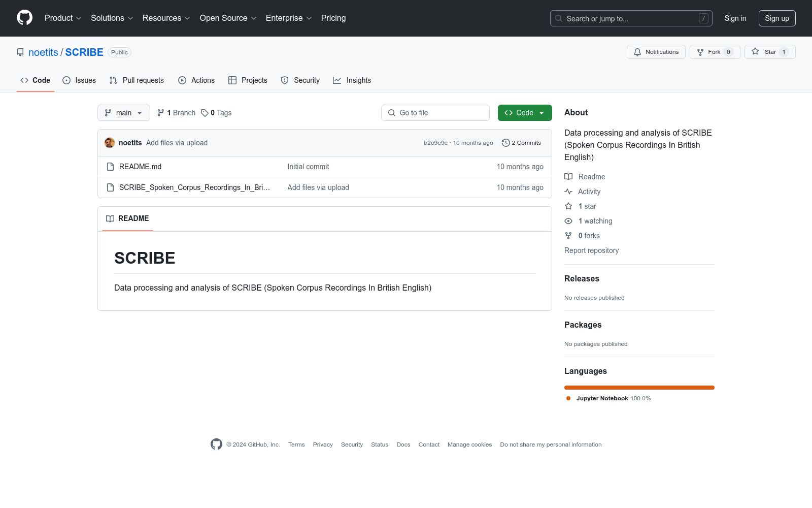Click the Sign in link
812x508 pixels.
click(735, 18)
